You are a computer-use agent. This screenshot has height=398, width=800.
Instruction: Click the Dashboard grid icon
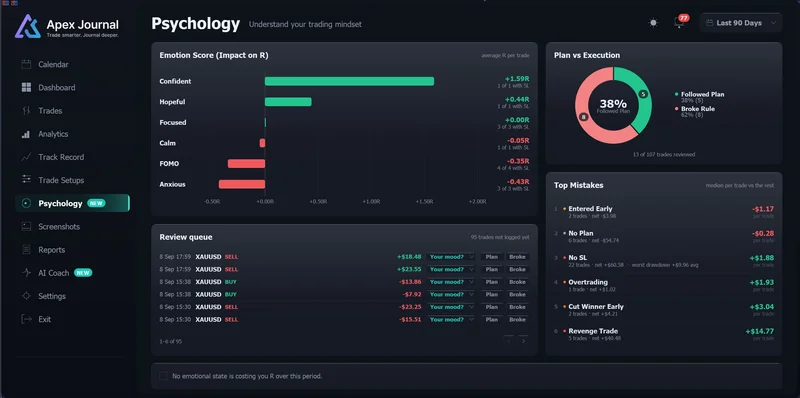27,87
